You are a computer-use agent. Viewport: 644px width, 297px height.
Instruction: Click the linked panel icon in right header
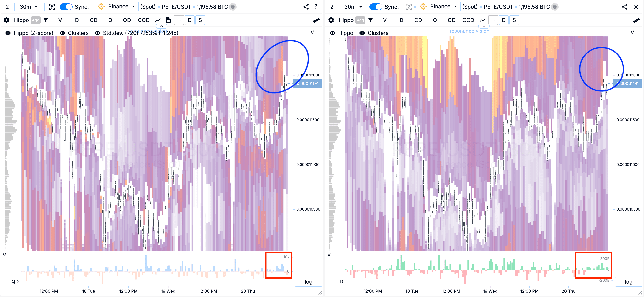point(409,7)
